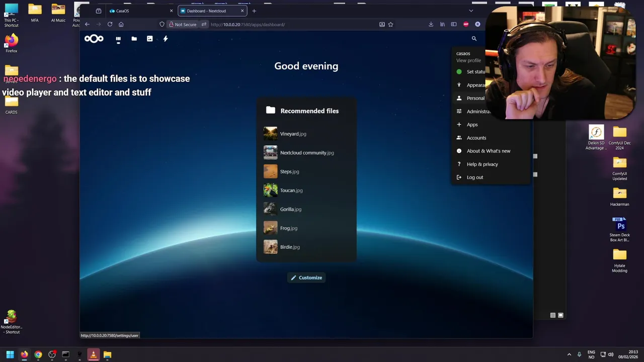644x362 pixels.
Task: Go back with browser back arrow
Action: pyautogui.click(x=87, y=24)
